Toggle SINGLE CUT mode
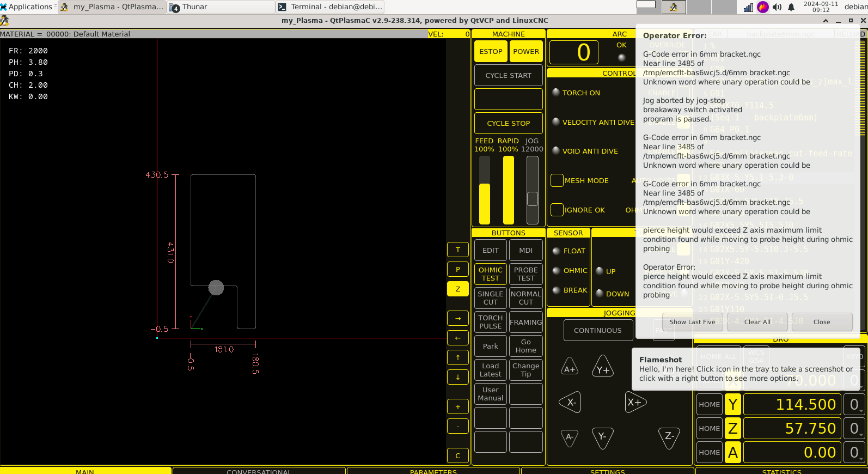 [x=491, y=298]
